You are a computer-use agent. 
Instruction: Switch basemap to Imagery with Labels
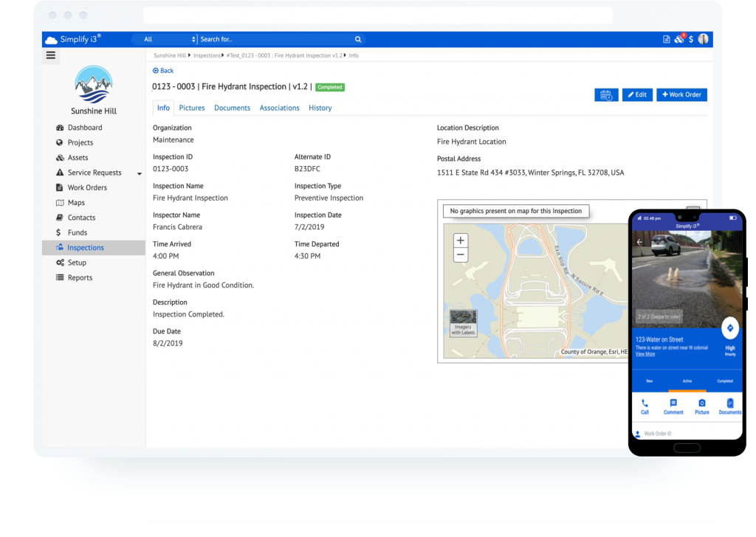(x=464, y=322)
